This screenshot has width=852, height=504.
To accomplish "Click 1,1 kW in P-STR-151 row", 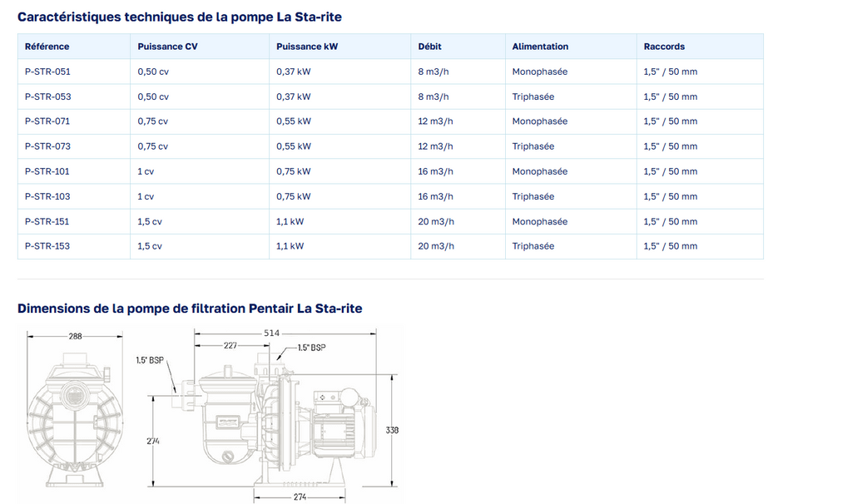I will tap(290, 221).
